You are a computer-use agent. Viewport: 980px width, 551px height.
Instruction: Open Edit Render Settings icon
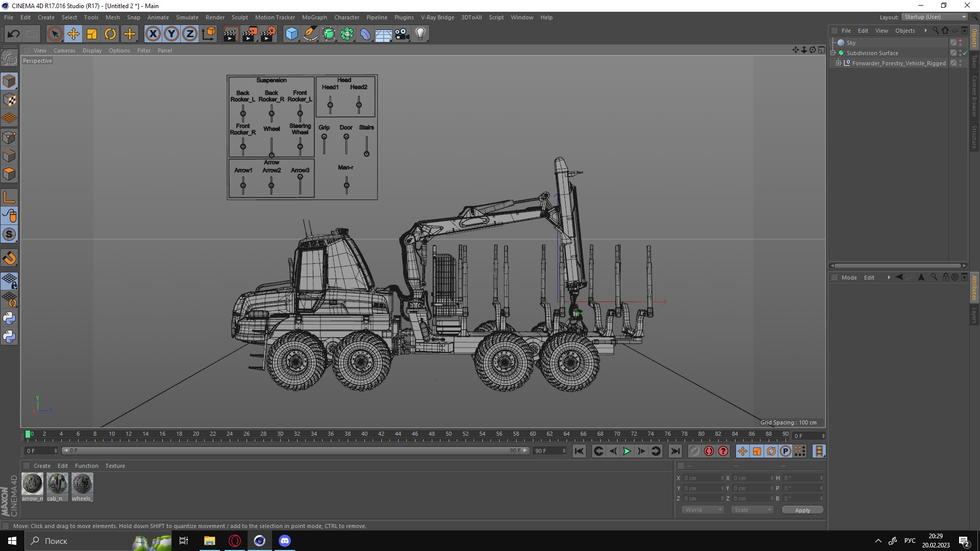tap(268, 34)
